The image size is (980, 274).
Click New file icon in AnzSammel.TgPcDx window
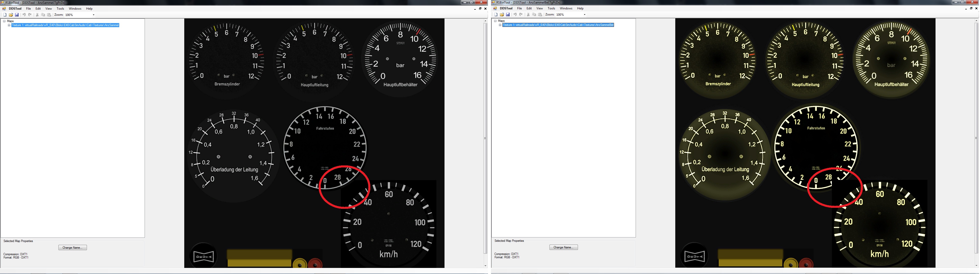(x=5, y=15)
